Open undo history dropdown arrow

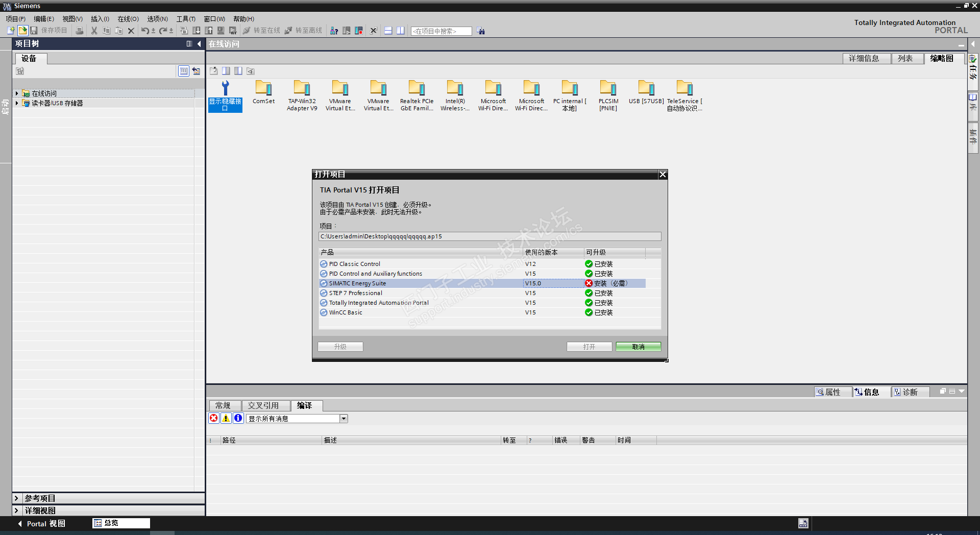(x=153, y=31)
